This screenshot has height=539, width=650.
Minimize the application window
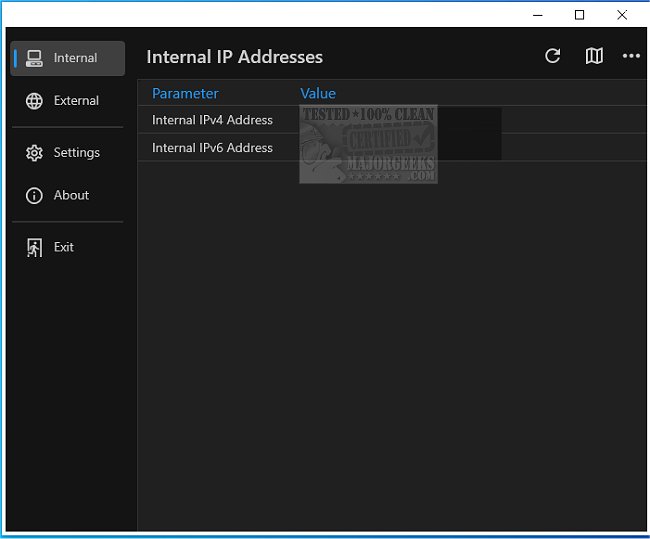pyautogui.click(x=537, y=15)
